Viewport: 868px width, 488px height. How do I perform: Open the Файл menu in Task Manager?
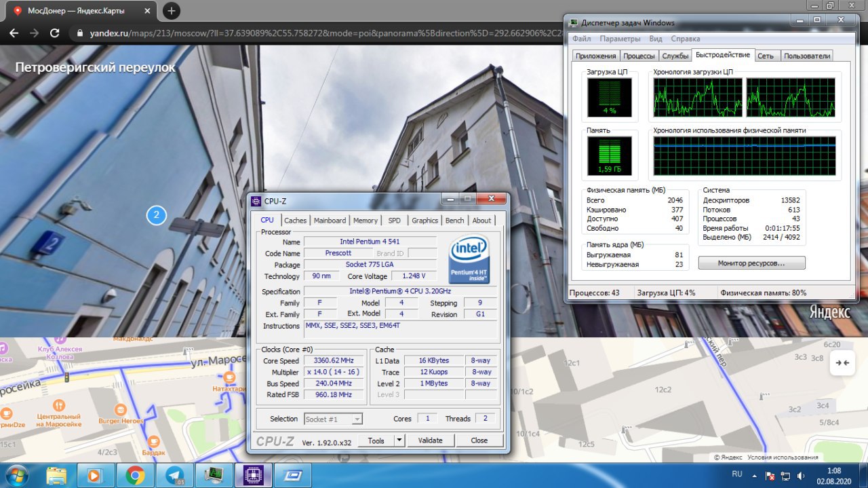(581, 39)
